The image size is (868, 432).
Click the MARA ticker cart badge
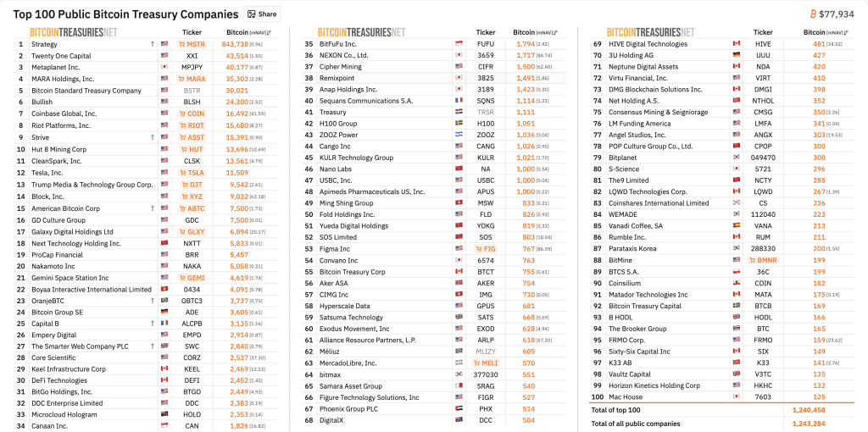[192, 79]
